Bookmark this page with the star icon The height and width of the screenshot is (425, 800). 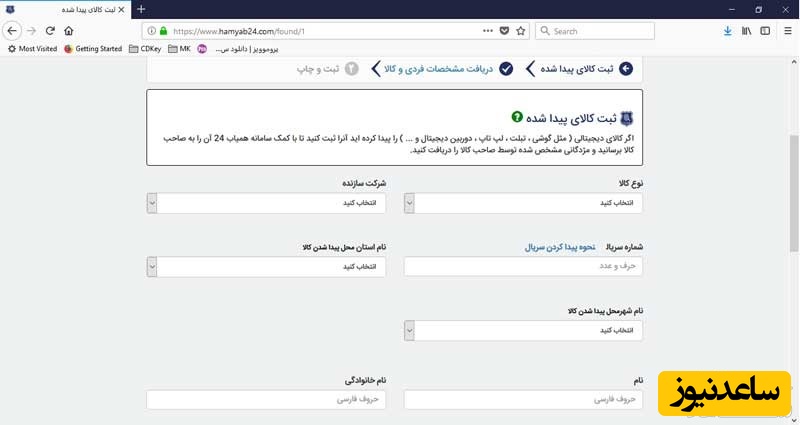pyautogui.click(x=520, y=31)
